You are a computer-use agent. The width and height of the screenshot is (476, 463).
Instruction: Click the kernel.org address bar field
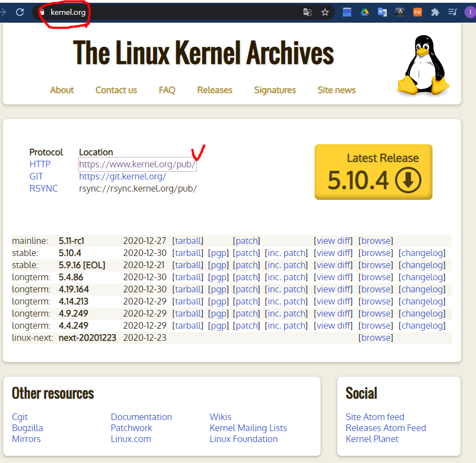(x=183, y=12)
